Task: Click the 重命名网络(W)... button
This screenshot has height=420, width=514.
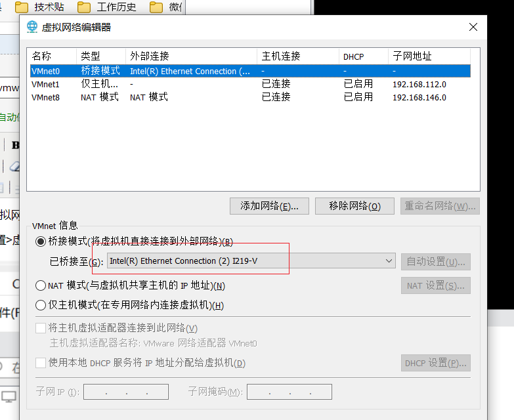Action: tap(440, 206)
